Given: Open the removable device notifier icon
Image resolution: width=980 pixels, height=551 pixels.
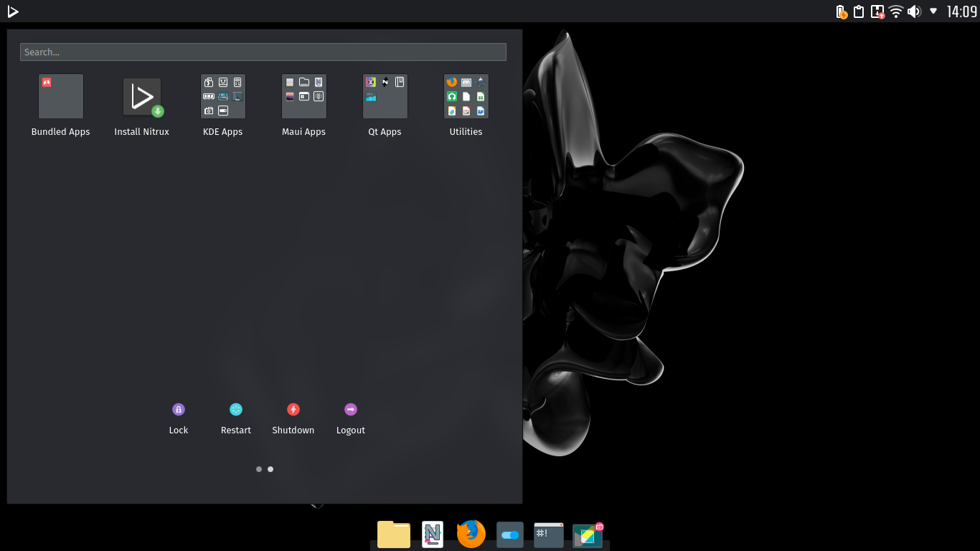Looking at the screenshot, I should (x=877, y=11).
